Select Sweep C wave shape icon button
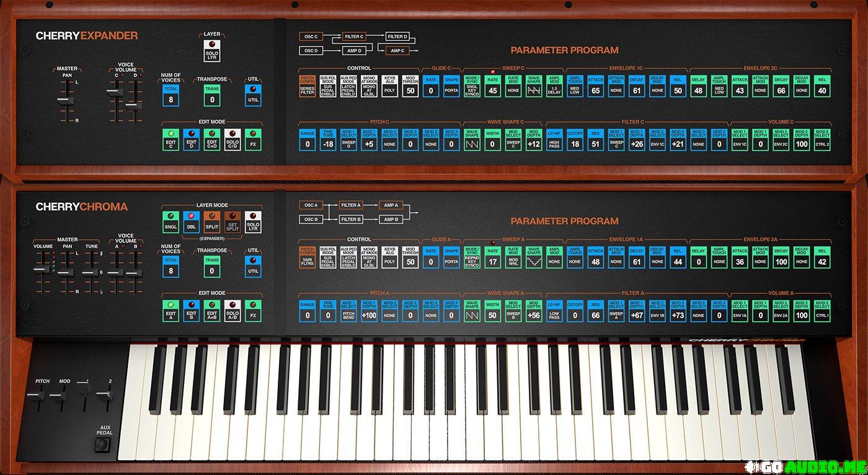The height and width of the screenshot is (475, 868). [534, 86]
